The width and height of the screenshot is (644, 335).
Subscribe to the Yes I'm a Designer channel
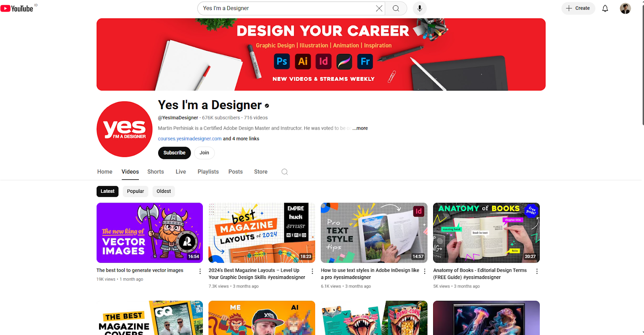coord(174,153)
